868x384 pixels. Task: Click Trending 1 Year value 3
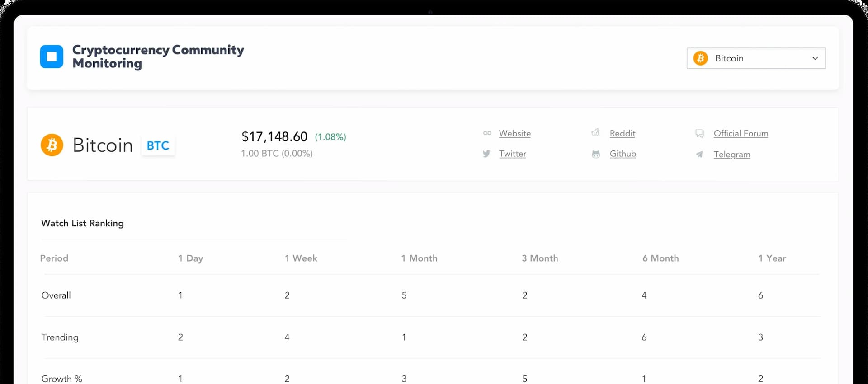761,337
